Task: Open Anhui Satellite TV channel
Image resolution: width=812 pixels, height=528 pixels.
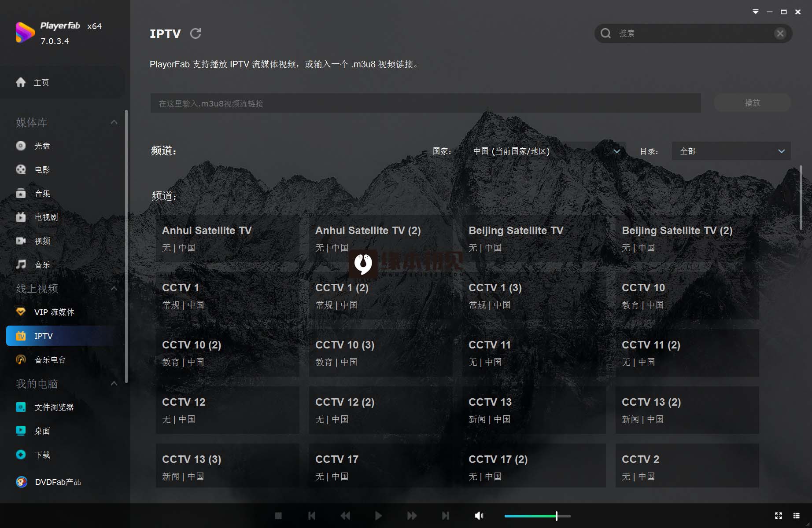Action: [x=228, y=238]
